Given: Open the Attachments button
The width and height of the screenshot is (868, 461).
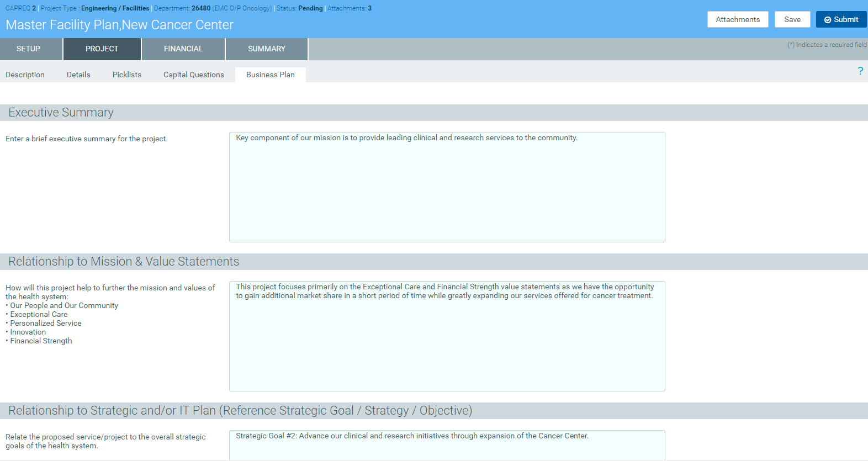Looking at the screenshot, I should pos(737,19).
